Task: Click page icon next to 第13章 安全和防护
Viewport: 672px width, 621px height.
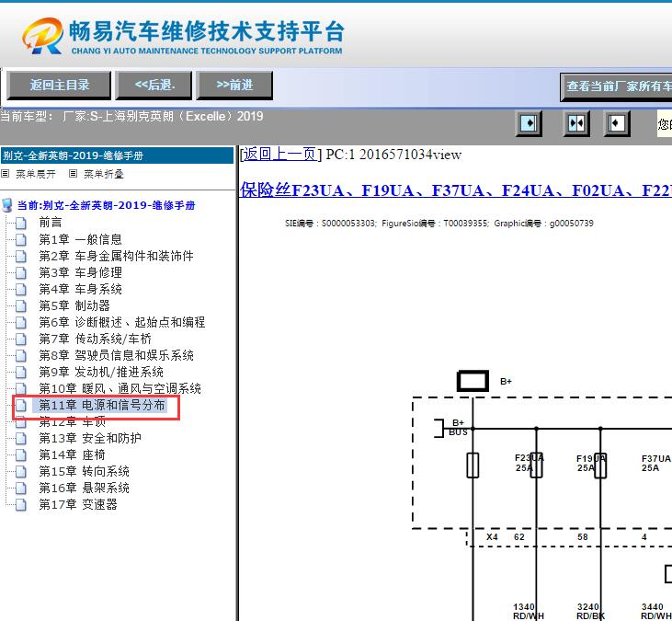Action: [x=21, y=438]
